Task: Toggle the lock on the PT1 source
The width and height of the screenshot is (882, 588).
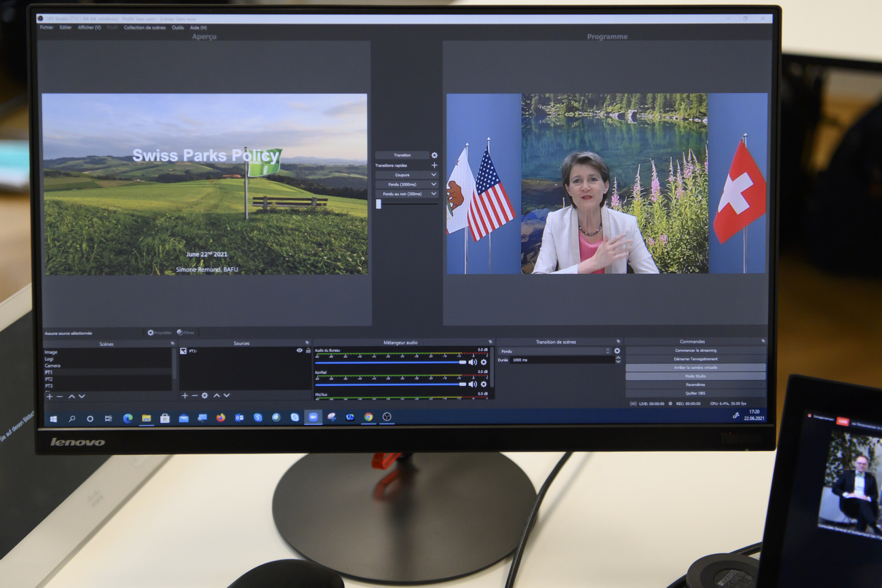Action: point(307,351)
